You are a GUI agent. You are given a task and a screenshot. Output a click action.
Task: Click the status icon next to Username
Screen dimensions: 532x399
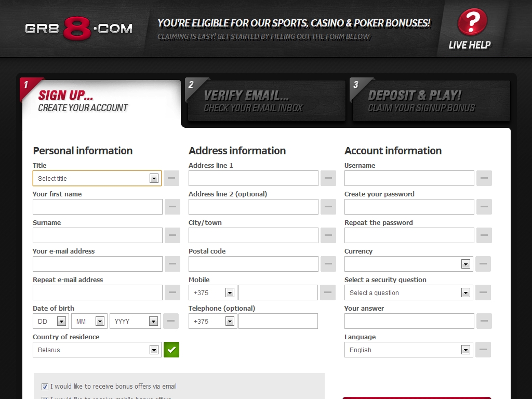pos(484,178)
